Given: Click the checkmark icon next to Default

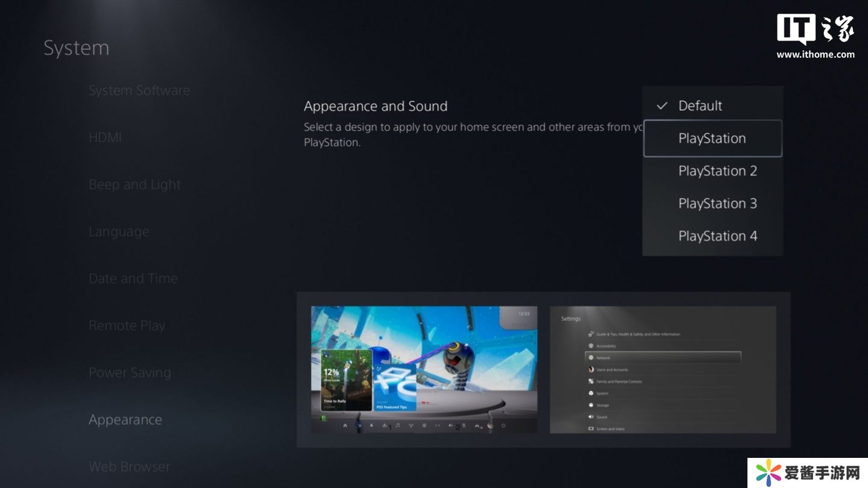Looking at the screenshot, I should pyautogui.click(x=662, y=106).
